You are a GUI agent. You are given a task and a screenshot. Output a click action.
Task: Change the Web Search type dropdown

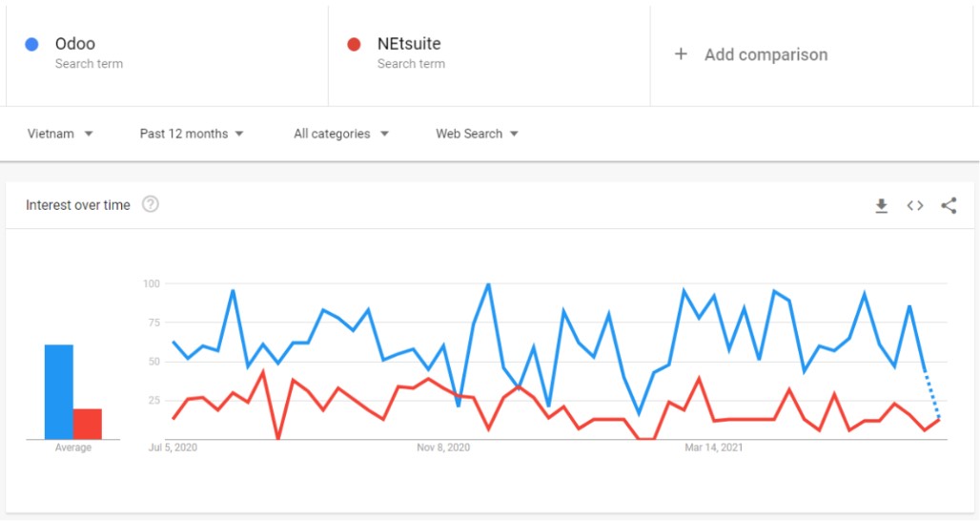pyautogui.click(x=477, y=134)
